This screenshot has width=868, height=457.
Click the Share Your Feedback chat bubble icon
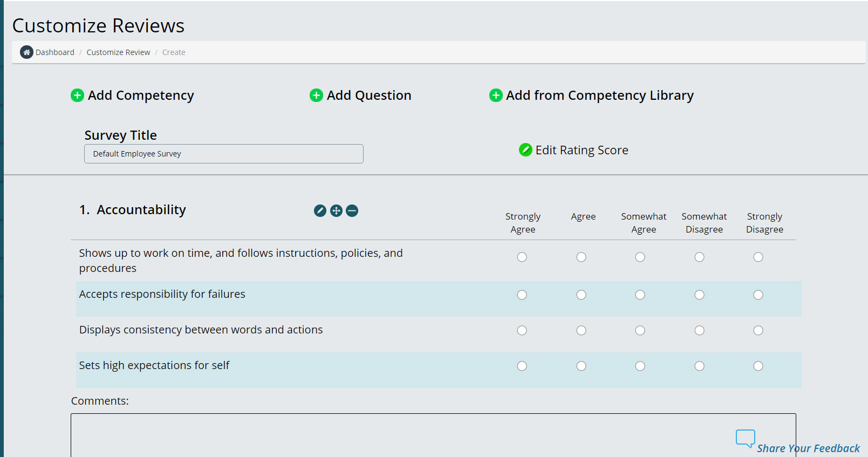(745, 438)
